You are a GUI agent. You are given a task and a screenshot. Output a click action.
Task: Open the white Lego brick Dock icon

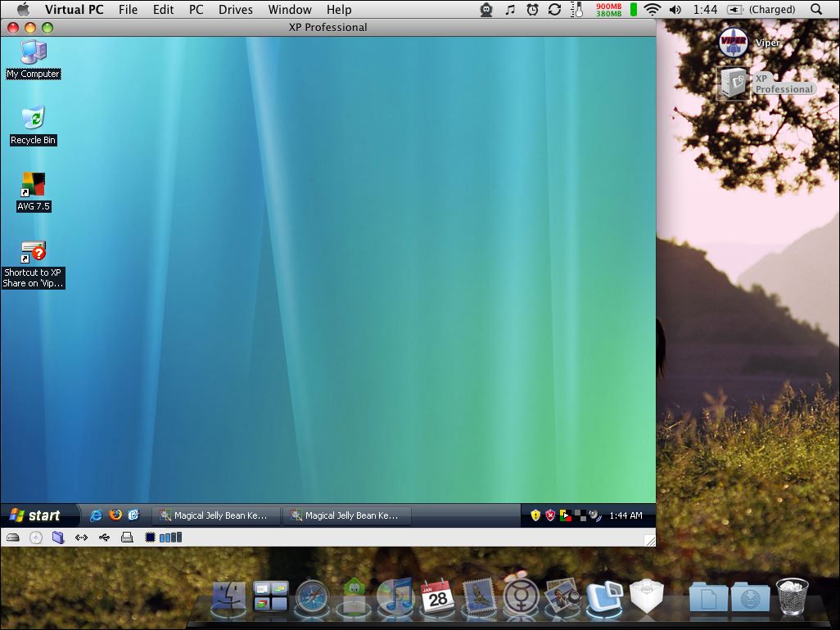(646, 596)
